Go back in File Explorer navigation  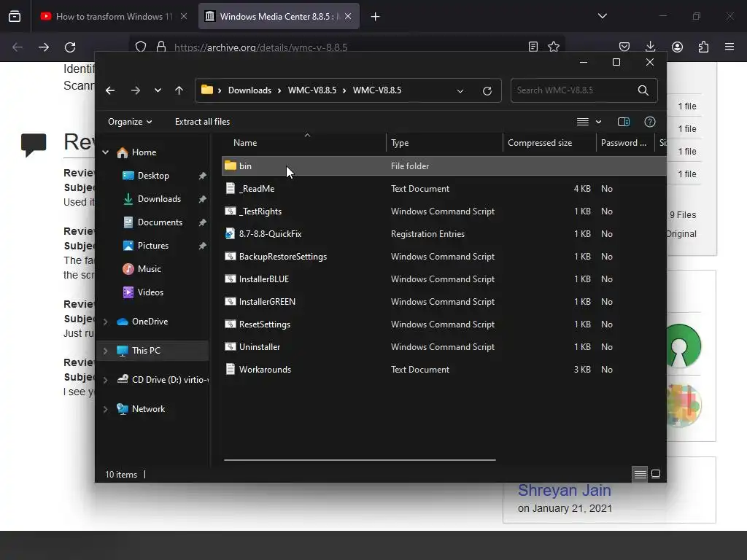(110, 90)
